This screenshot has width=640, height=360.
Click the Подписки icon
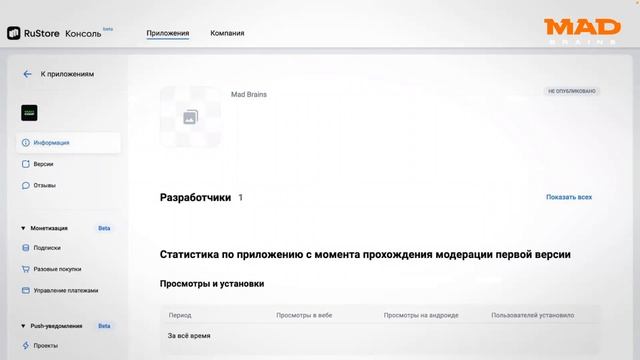26,247
